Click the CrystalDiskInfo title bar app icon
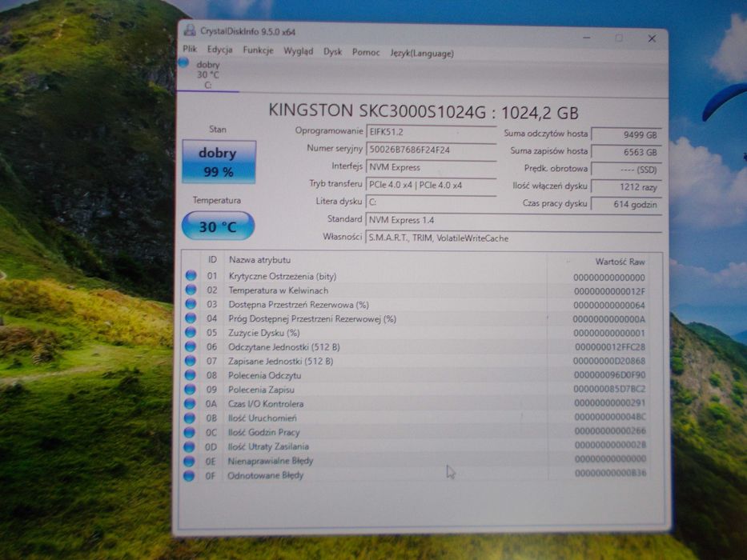Screen dimensions: 747x560 coord(190,30)
